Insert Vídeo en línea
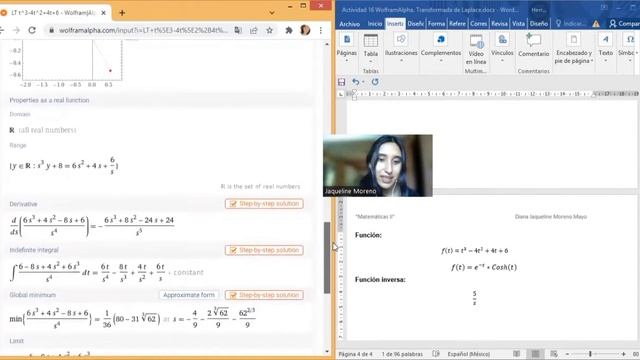The height and width of the screenshot is (360, 640). (476, 50)
